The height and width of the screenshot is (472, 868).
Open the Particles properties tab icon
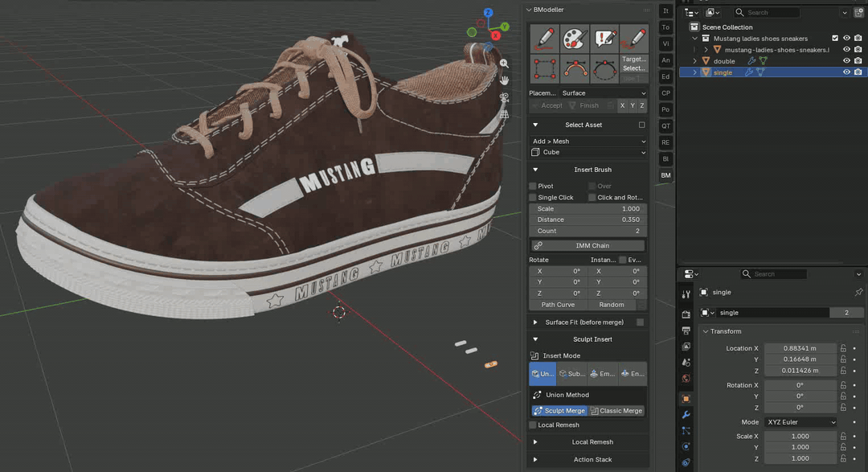[x=686, y=430]
